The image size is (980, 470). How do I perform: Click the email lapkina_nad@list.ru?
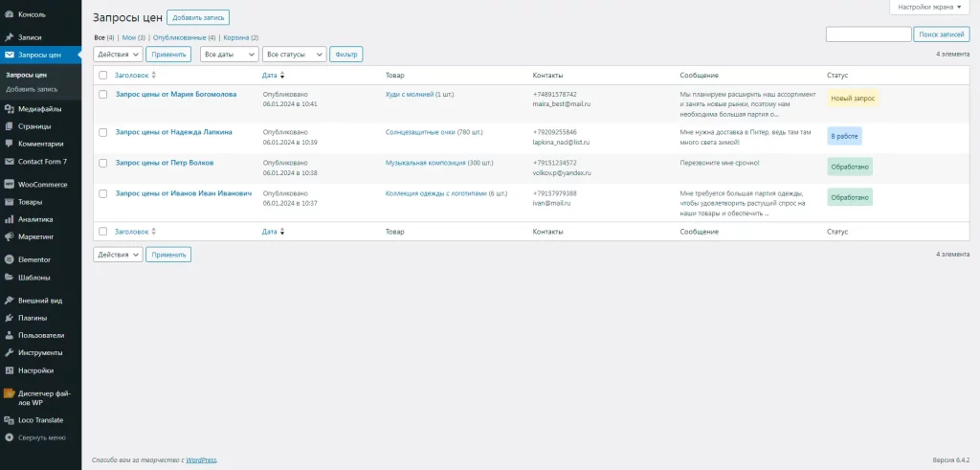click(561, 143)
